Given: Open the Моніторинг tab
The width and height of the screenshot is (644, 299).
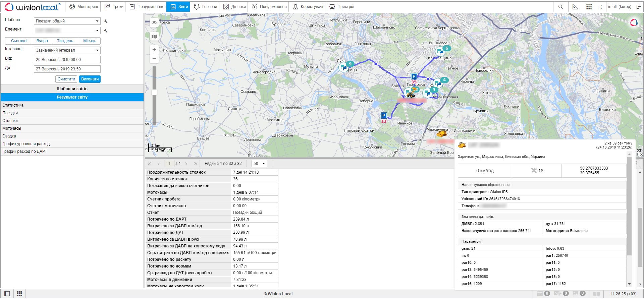Looking at the screenshot, I should click(x=84, y=7).
